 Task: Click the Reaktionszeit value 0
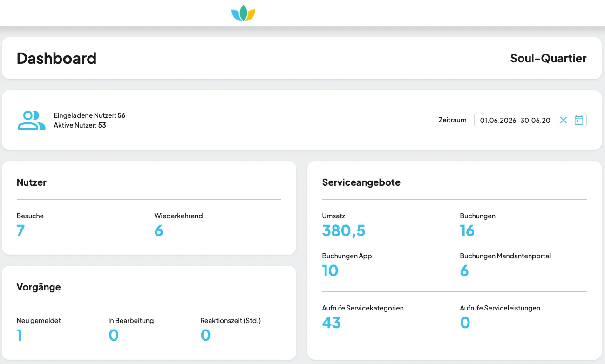point(205,335)
